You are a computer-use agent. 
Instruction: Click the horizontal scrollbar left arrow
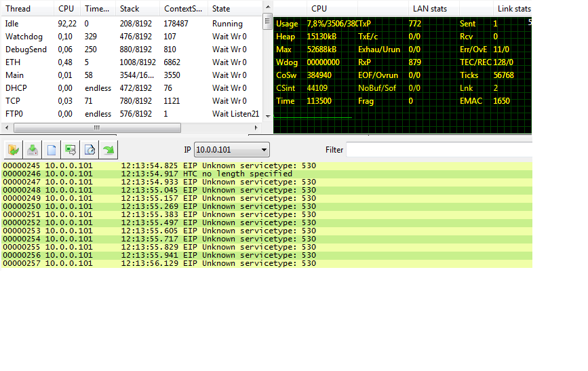(x=7, y=128)
